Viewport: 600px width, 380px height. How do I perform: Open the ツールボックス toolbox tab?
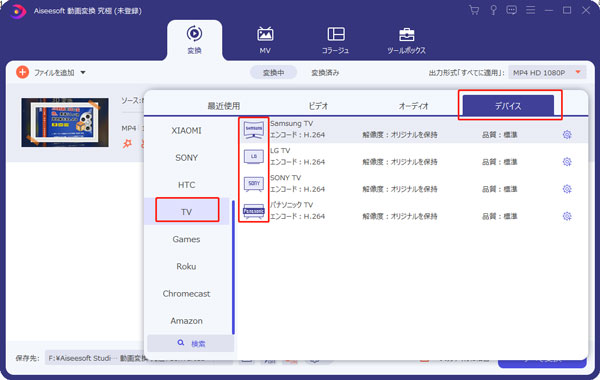[406, 40]
